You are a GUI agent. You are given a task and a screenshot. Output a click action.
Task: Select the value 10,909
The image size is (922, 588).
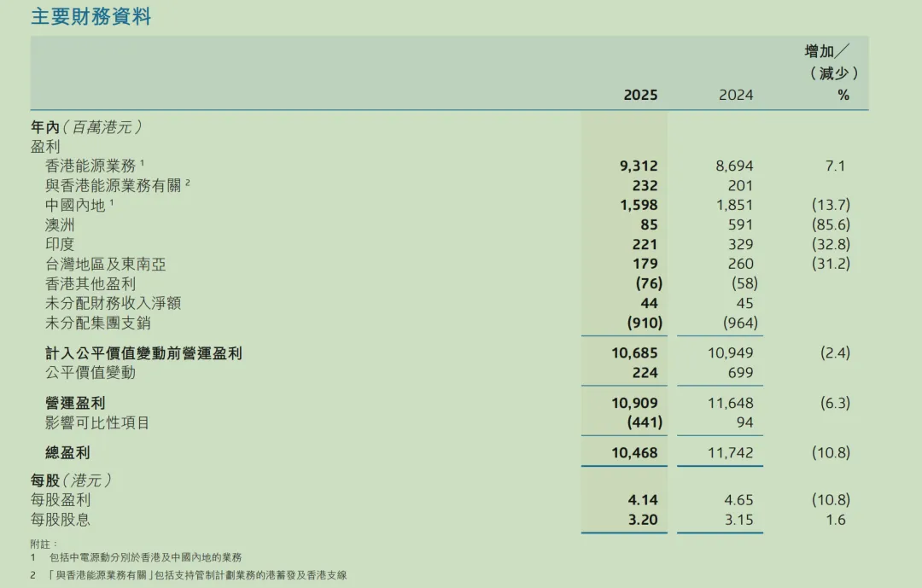(634, 403)
